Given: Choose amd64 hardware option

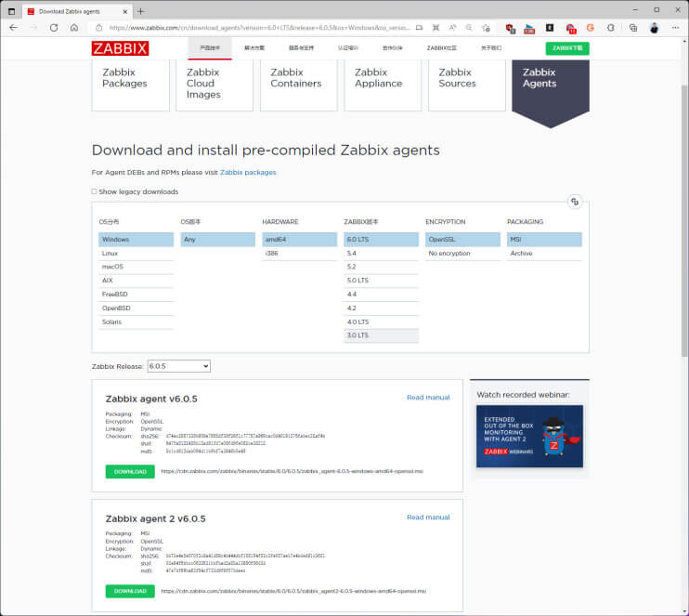Looking at the screenshot, I should pyautogui.click(x=299, y=239).
